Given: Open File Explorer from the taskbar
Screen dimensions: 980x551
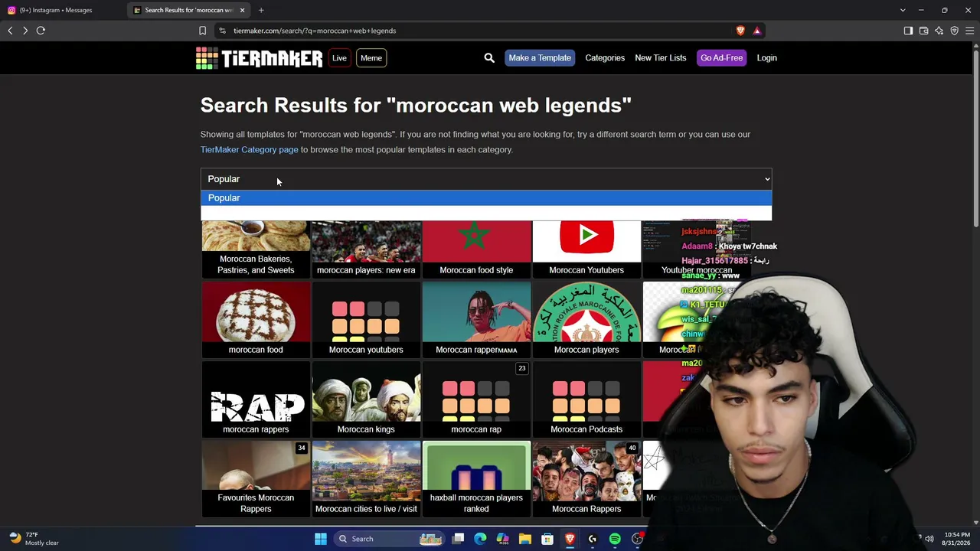Looking at the screenshot, I should (x=524, y=539).
